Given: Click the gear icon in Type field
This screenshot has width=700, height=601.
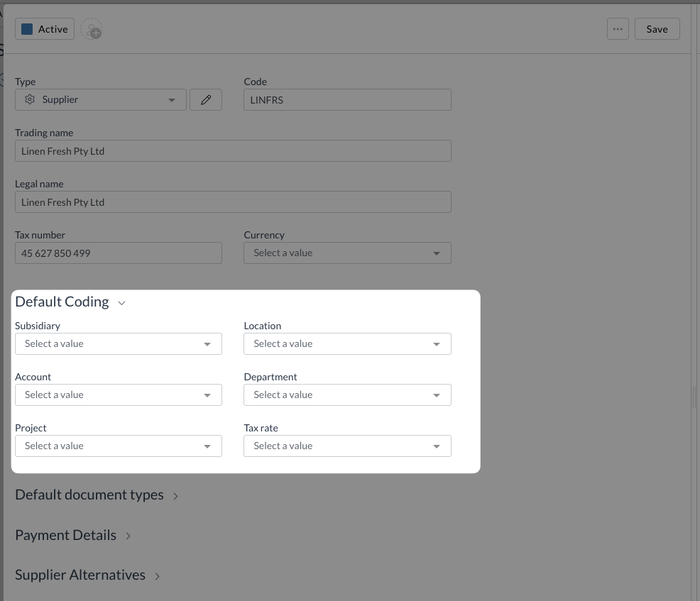Looking at the screenshot, I should 30,100.
